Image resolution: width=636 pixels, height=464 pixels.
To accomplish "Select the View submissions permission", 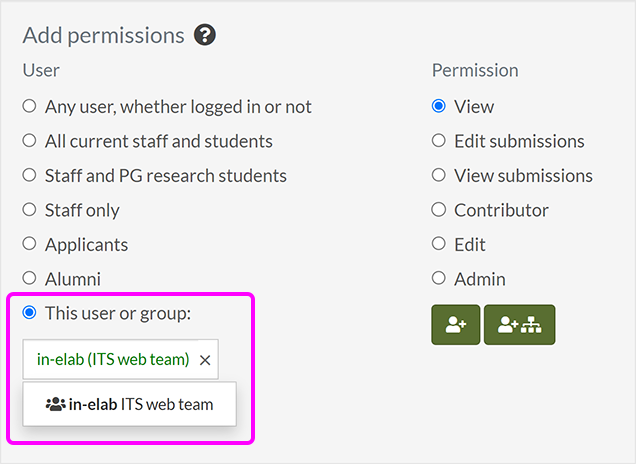I will [439, 175].
